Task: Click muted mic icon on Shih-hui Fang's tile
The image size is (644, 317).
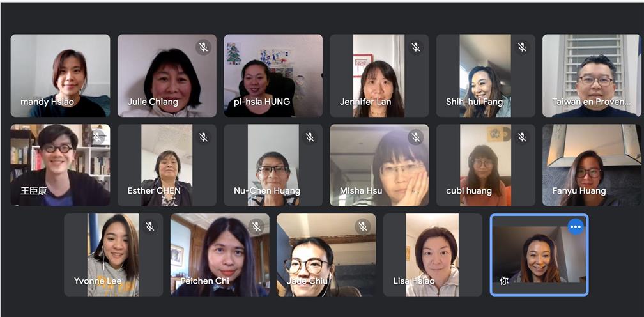Action: point(522,47)
